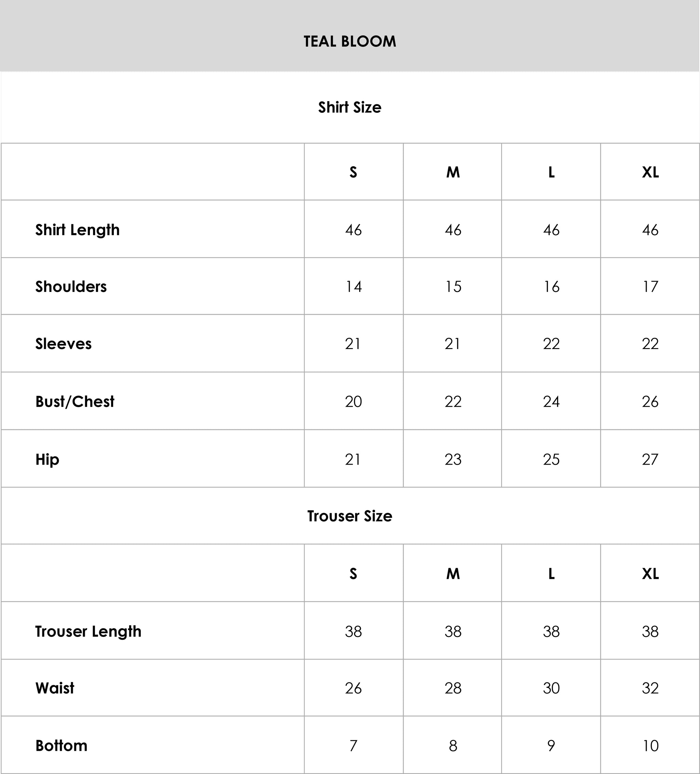The width and height of the screenshot is (700, 774).
Task: Click the TEAL BLOOM title banner
Action: [x=350, y=41]
